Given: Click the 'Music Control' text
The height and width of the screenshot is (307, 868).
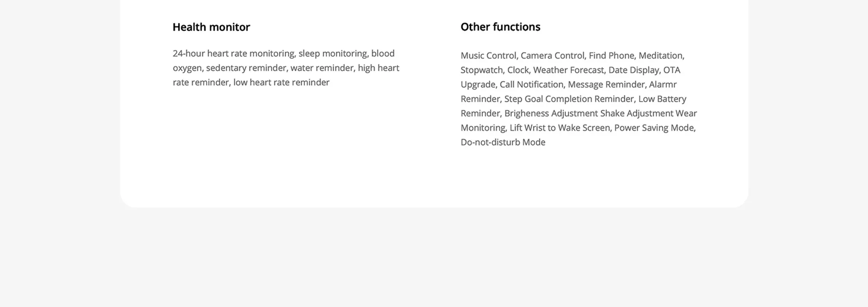Looking at the screenshot, I should pos(488,56).
